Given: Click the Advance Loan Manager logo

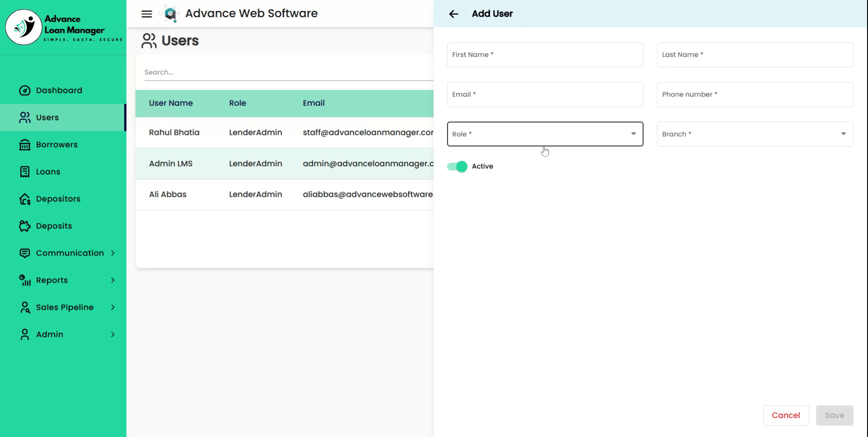Looking at the screenshot, I should pos(24,27).
